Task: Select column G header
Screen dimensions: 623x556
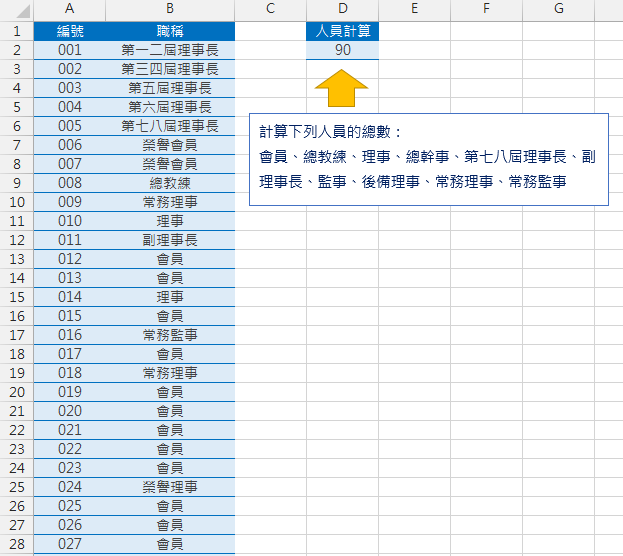Action: point(558,9)
